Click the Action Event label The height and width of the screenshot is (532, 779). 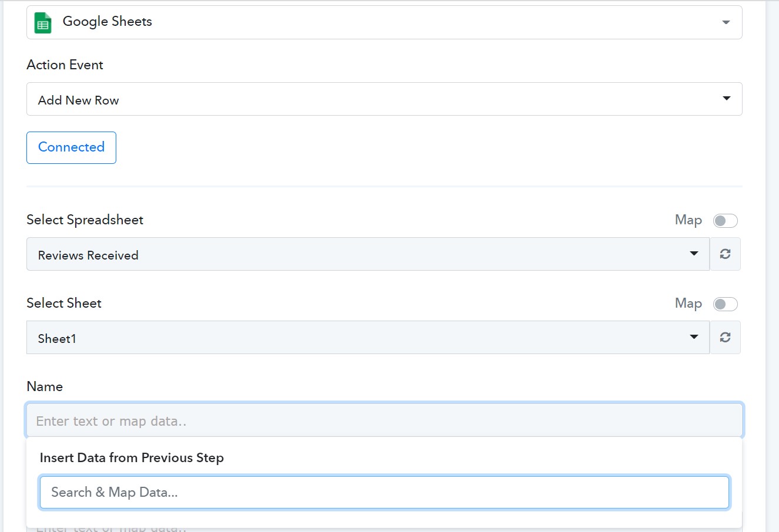65,65
